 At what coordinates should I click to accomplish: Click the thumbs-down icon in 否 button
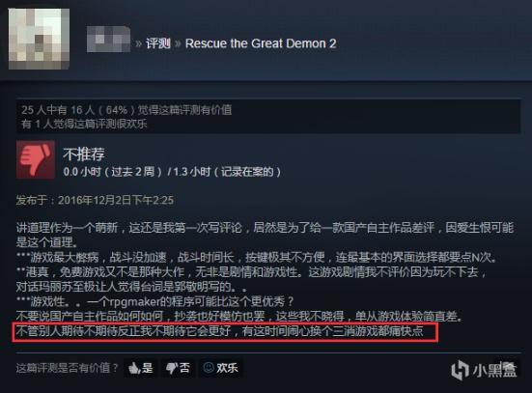pyautogui.click(x=172, y=368)
